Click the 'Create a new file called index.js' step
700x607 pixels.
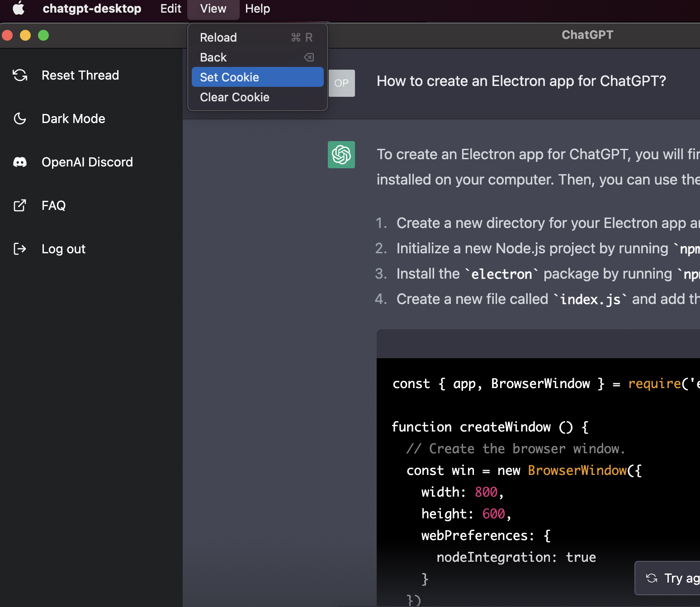548,299
